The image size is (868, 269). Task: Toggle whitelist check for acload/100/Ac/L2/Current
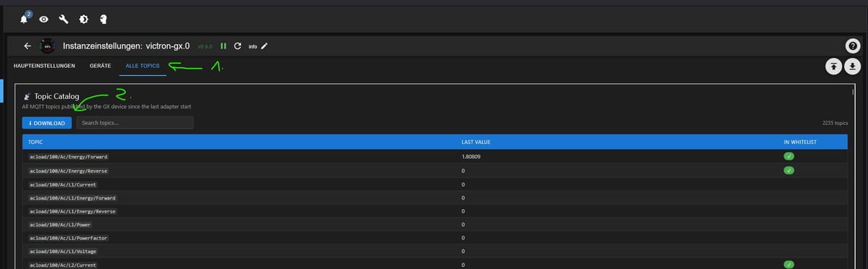[x=790, y=265]
